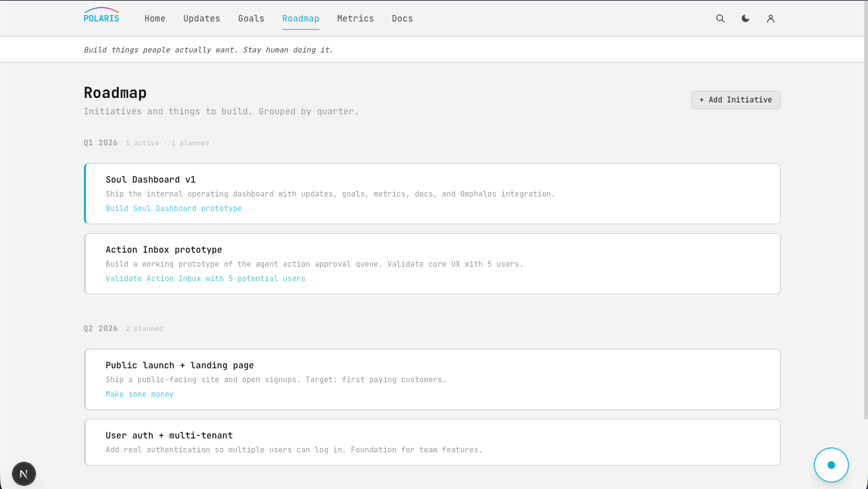Open the user profile icon
The height and width of the screenshot is (489, 868).
(x=771, y=18)
